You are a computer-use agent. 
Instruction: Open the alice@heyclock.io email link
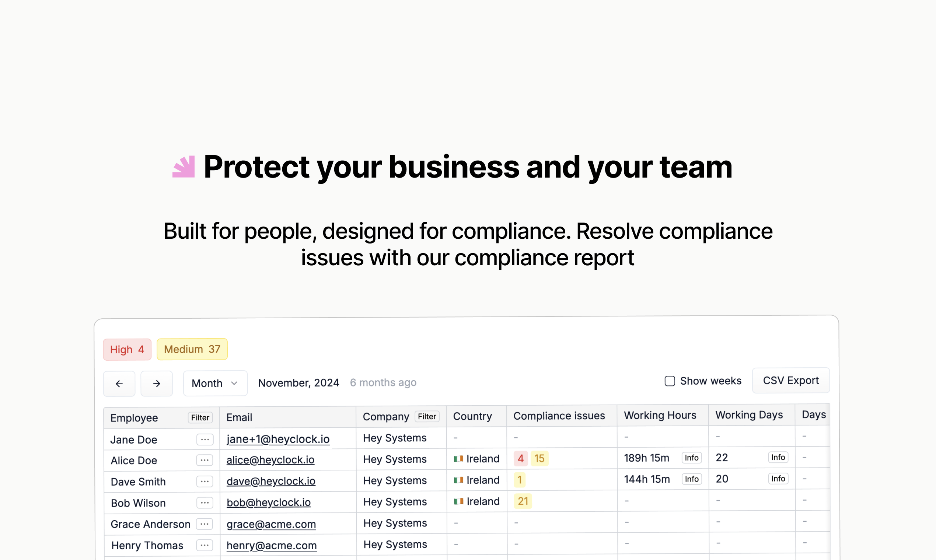point(270,460)
